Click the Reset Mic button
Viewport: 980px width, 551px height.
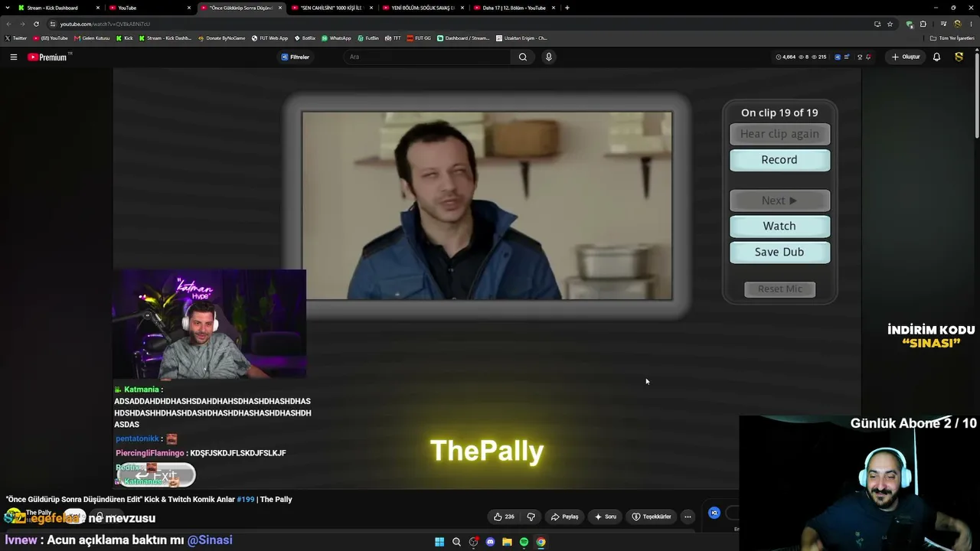[x=780, y=289]
